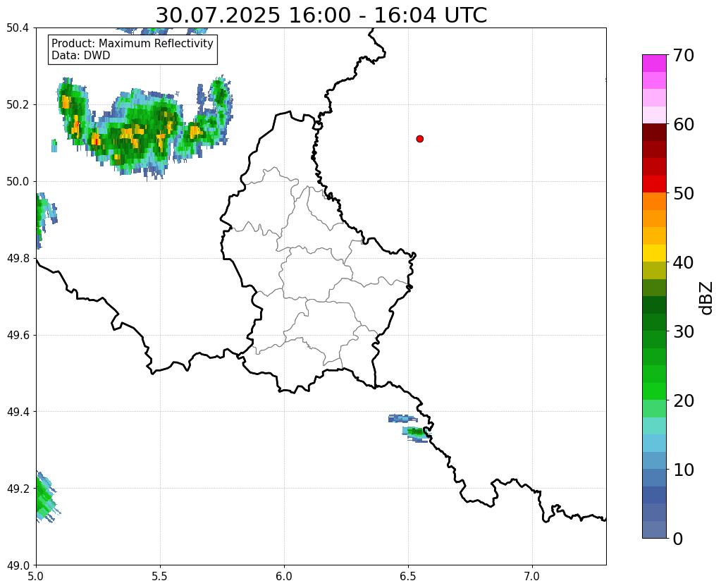Click the longitude 5.0 axis label
Image resolution: width=721 pixels, height=588 pixels.
coord(36,576)
